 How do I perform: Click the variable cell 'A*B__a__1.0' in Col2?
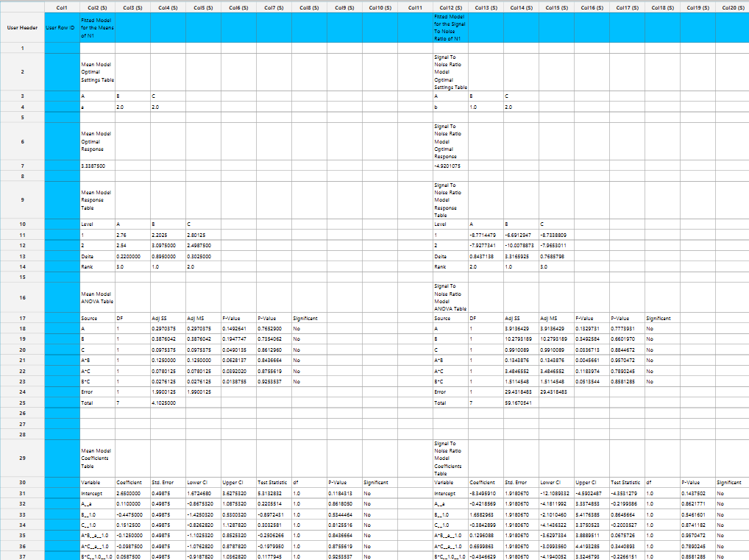click(x=97, y=536)
